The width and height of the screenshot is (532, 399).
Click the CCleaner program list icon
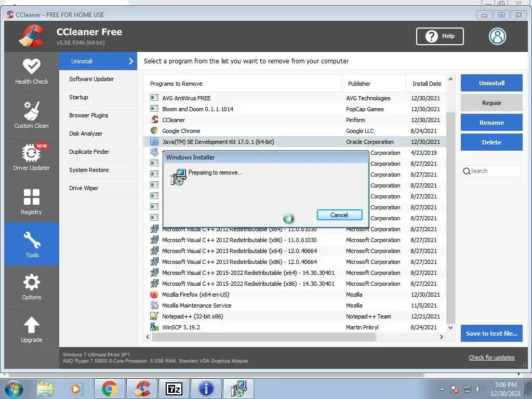pos(154,119)
